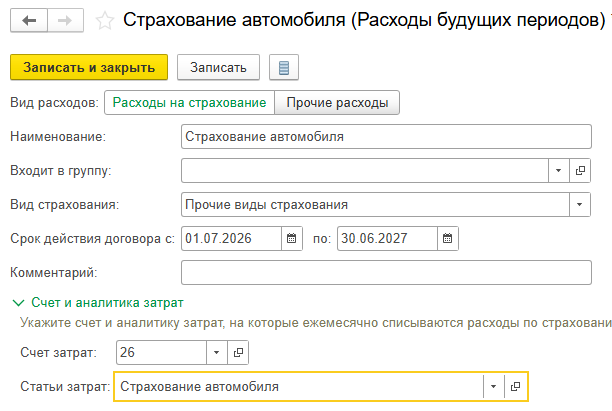Image resolution: width=612 pixels, height=411 pixels.
Task: Open the selected group item via icon
Action: point(580,171)
